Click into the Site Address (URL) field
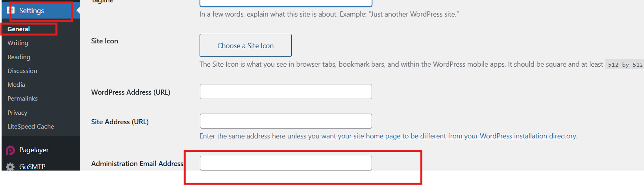644x185 pixels. (286, 121)
